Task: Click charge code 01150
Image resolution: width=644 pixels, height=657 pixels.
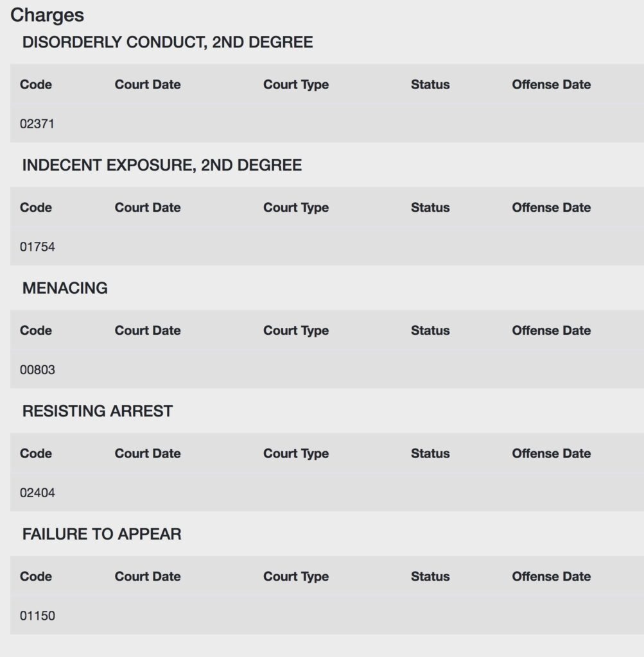Action: pyautogui.click(x=37, y=616)
